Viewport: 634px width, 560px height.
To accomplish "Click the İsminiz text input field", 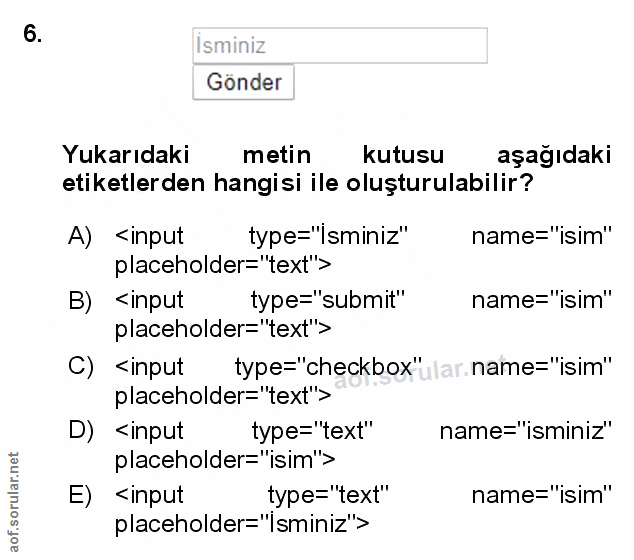I will [339, 46].
